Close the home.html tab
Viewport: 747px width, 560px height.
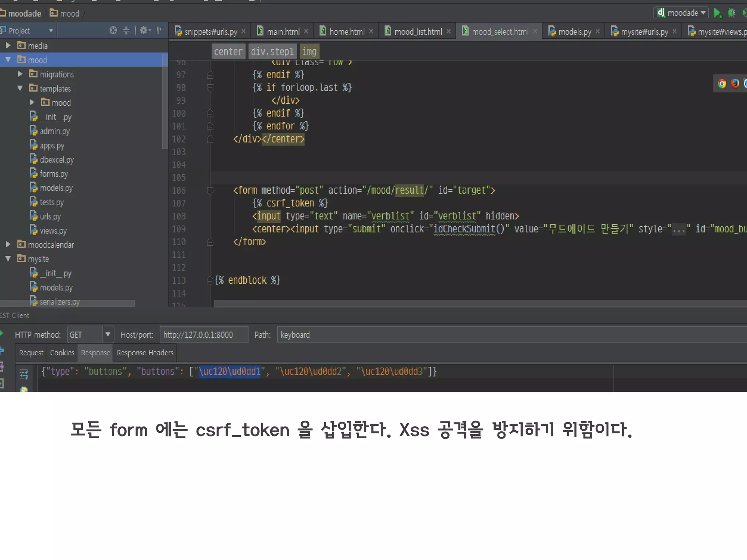[x=371, y=31]
